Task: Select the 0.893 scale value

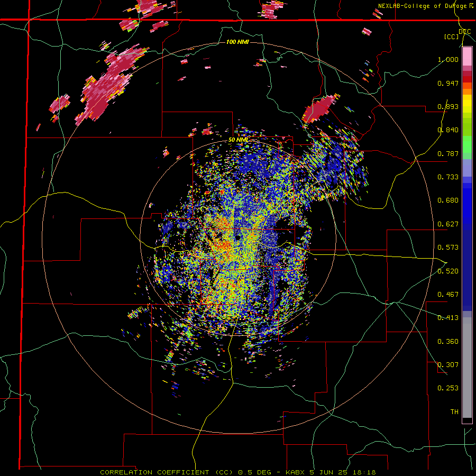Action: tap(448, 106)
